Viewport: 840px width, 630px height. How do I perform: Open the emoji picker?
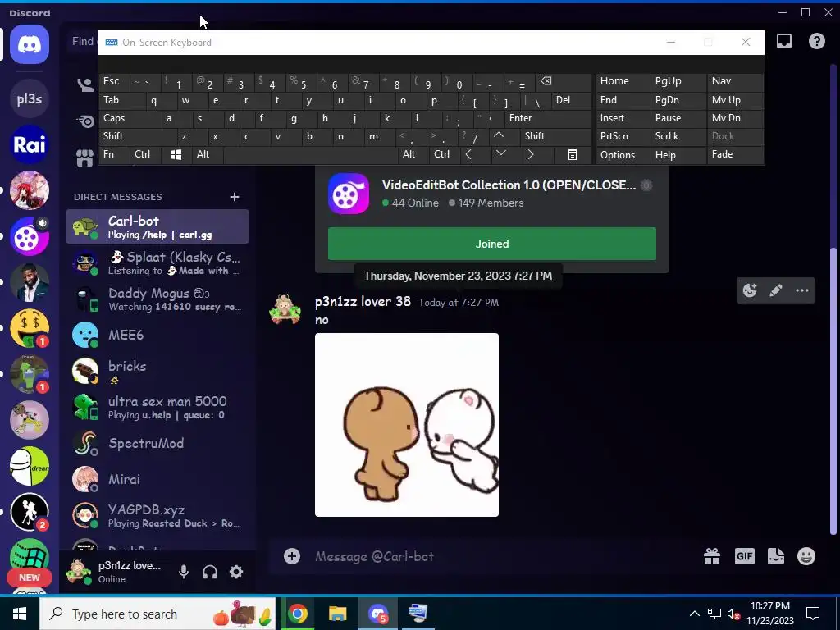[x=806, y=556]
